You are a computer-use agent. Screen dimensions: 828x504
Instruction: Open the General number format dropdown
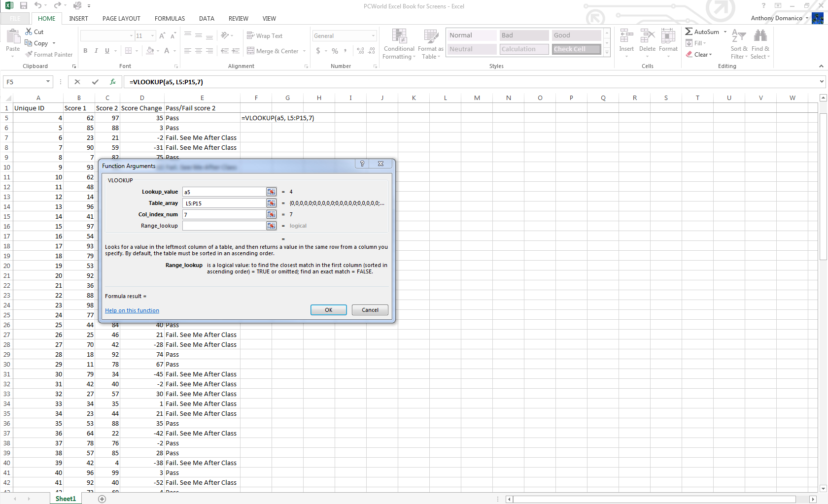pos(344,35)
